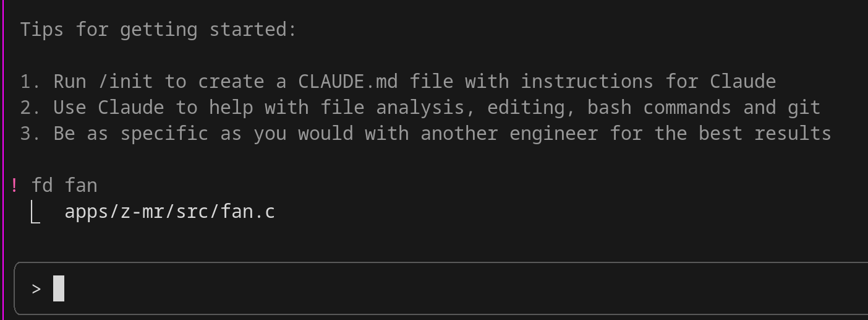Image resolution: width=868 pixels, height=320 pixels.
Task: Click the word 'engineer' in tip three
Action: 553,134
